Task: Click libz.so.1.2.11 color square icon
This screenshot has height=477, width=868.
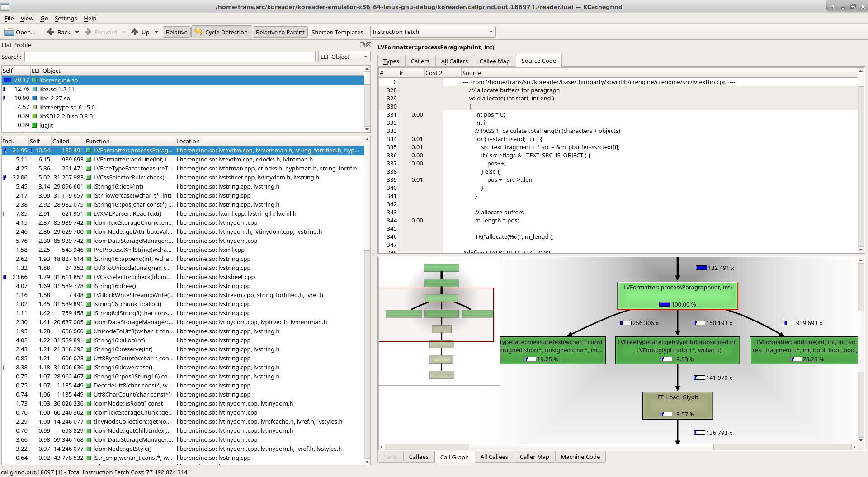Action: point(34,89)
